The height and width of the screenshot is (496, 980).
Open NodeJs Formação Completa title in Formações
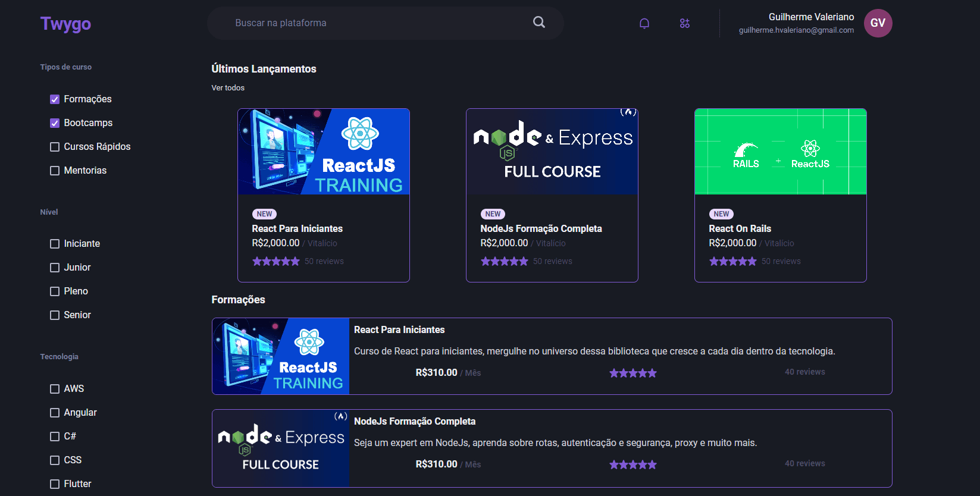[x=415, y=421]
